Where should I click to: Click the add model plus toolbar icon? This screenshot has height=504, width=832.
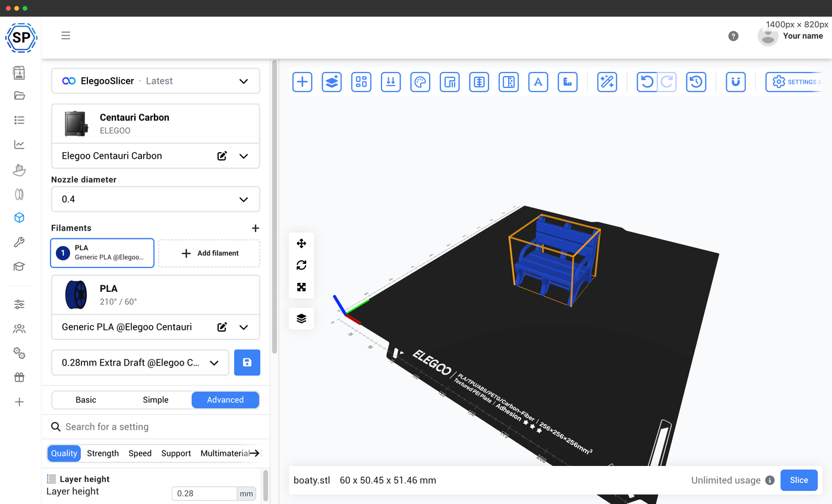coord(302,82)
